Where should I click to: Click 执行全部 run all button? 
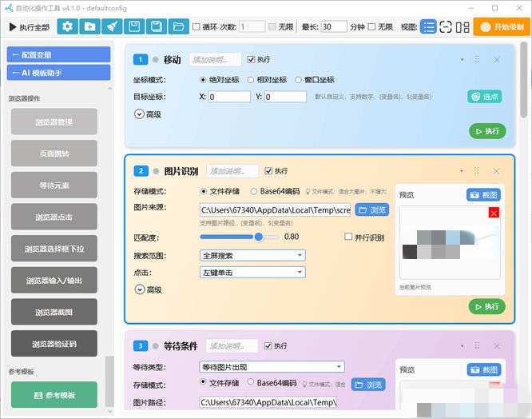(30, 27)
